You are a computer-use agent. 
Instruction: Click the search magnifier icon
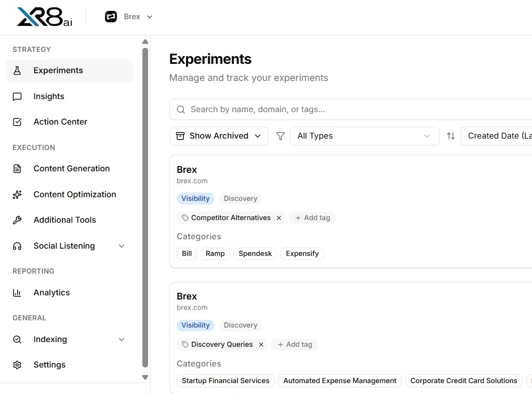point(180,109)
